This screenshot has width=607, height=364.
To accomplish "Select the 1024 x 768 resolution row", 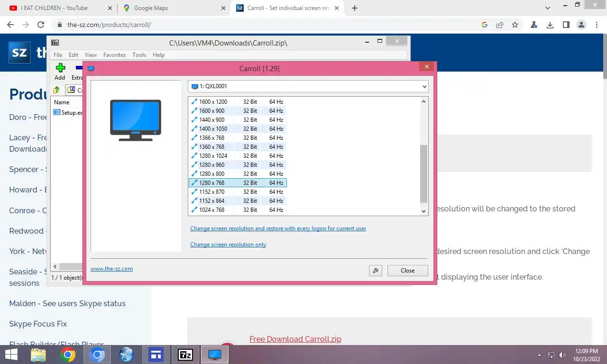I will 238,210.
